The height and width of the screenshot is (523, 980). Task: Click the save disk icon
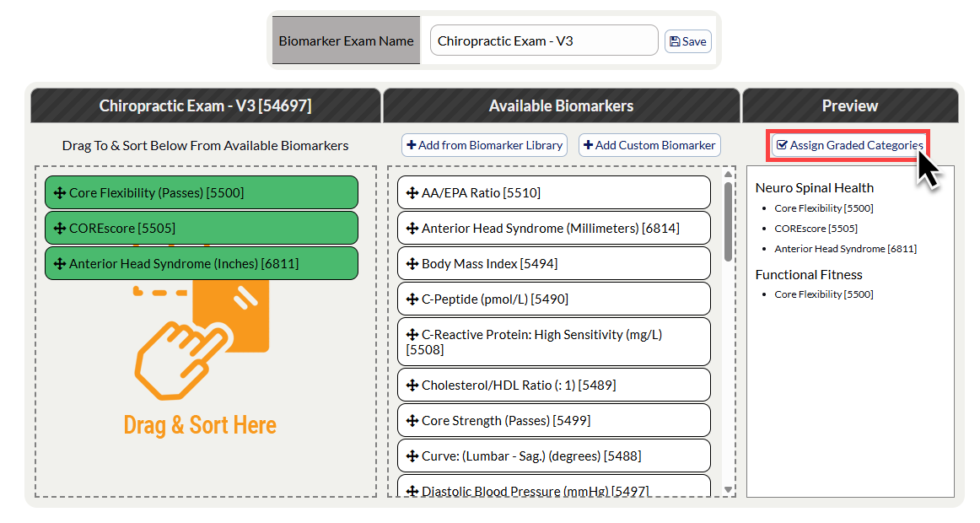[675, 41]
